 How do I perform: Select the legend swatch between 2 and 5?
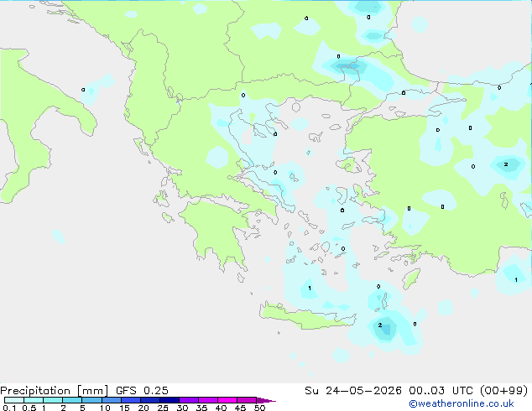[x=72, y=400]
